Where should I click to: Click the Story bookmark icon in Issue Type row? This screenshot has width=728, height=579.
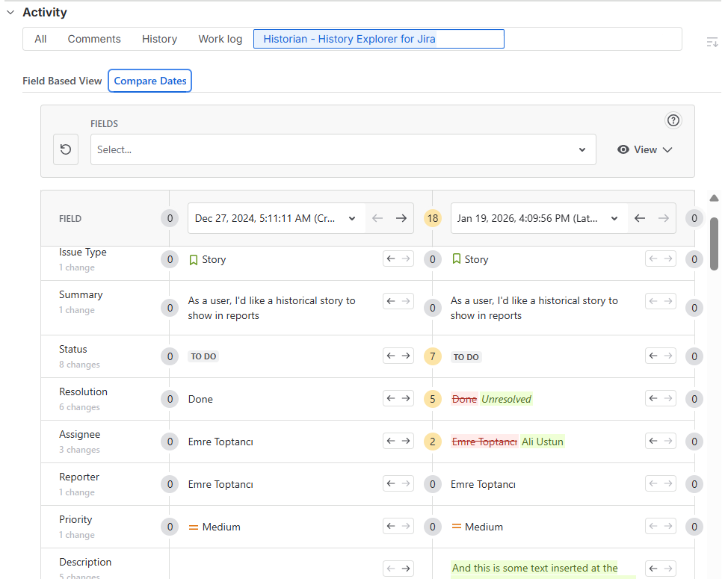[193, 259]
